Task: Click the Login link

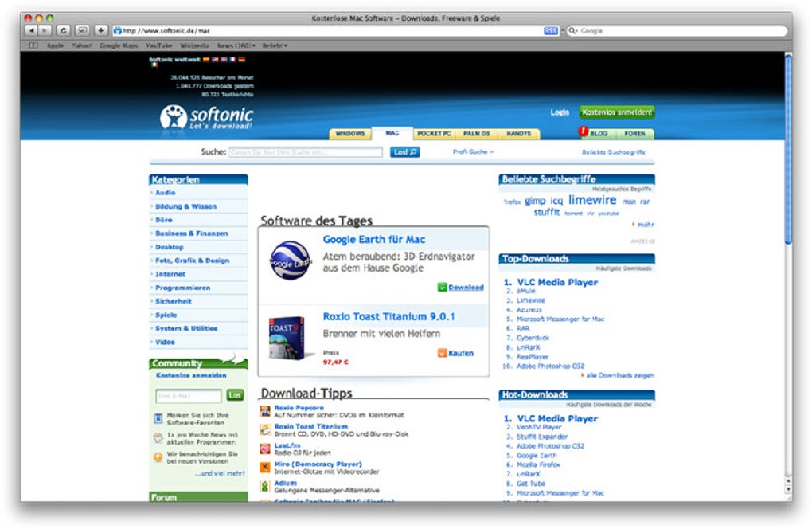Action: point(560,112)
